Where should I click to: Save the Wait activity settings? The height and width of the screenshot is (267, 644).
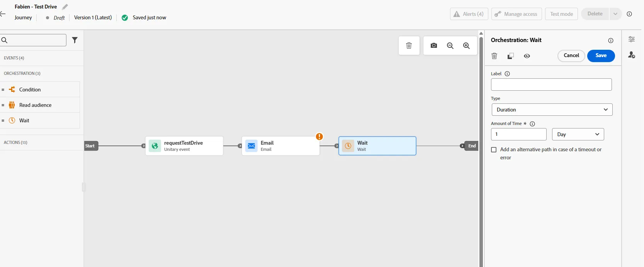601,56
